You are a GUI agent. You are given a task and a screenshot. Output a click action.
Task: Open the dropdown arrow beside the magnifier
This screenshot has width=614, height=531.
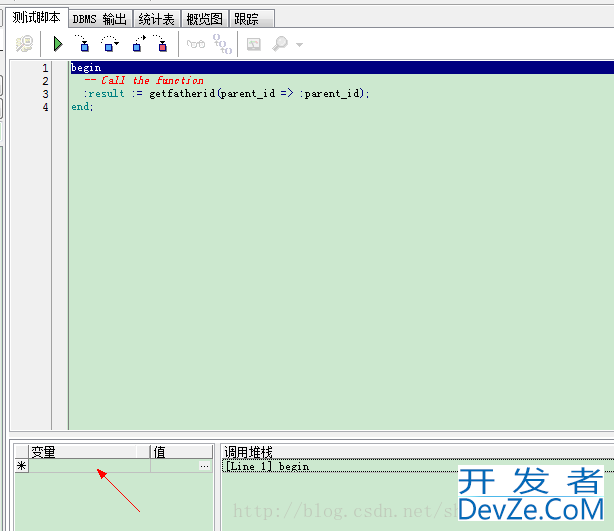(300, 45)
